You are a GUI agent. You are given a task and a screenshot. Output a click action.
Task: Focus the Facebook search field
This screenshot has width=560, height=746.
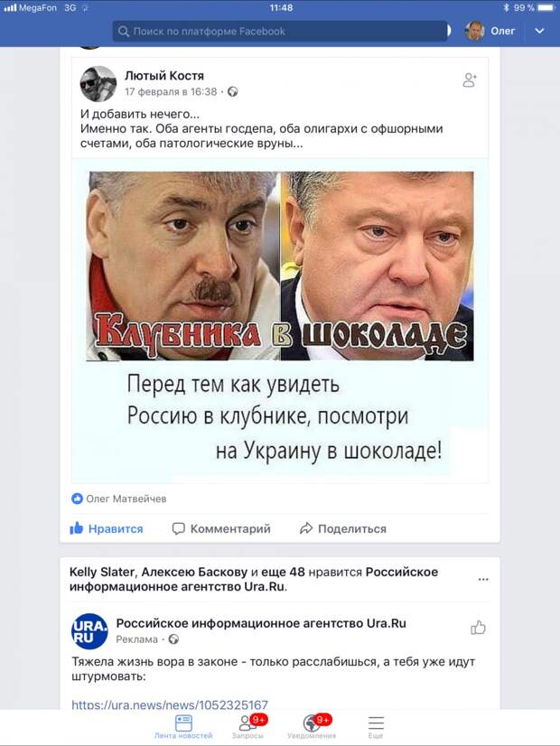pyautogui.click(x=280, y=32)
